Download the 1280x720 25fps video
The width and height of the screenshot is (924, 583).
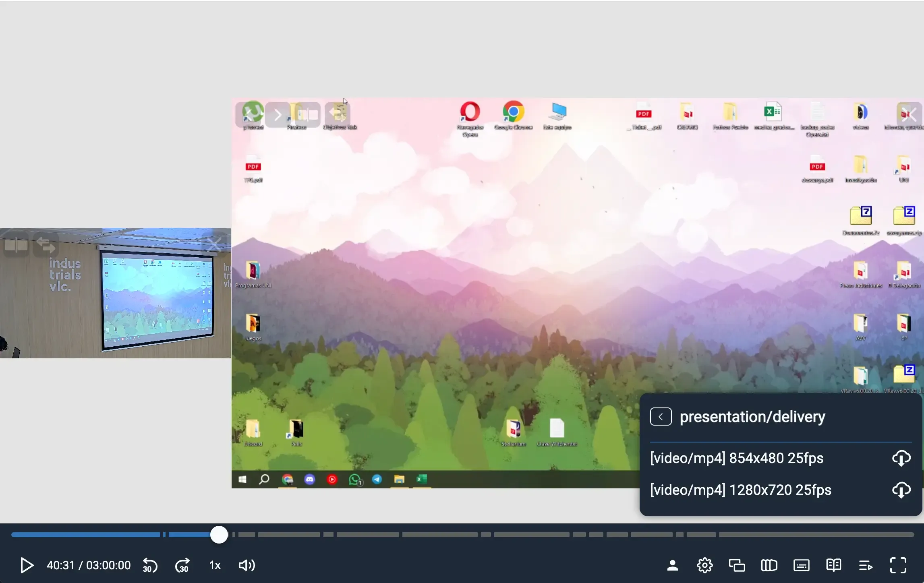(x=901, y=490)
